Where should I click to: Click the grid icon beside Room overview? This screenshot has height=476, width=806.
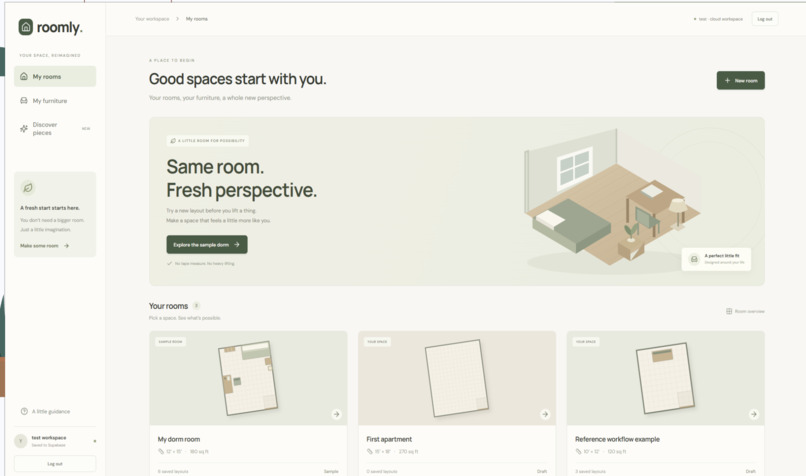click(x=729, y=311)
